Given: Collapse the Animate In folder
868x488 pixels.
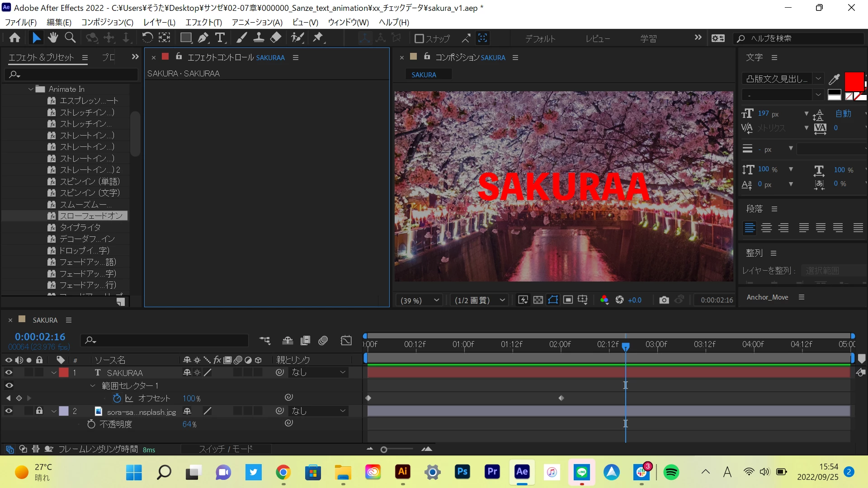Looking at the screenshot, I should pos(31,89).
